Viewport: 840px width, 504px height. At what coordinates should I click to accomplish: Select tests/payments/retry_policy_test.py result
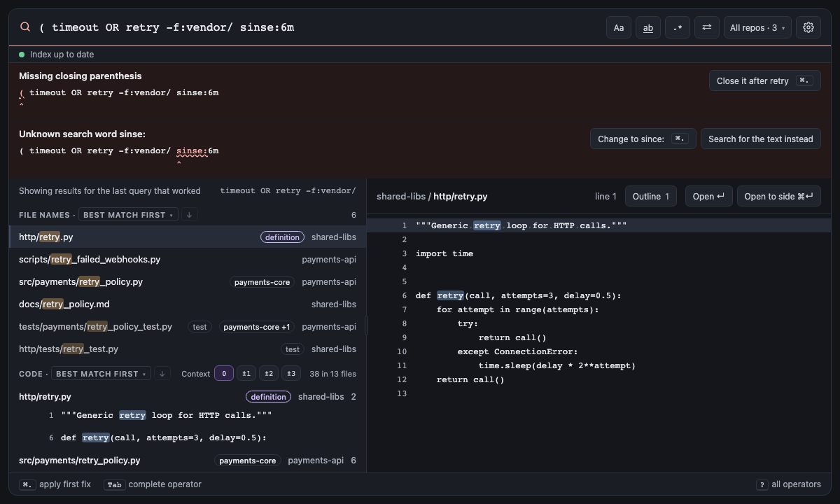[x=188, y=327]
